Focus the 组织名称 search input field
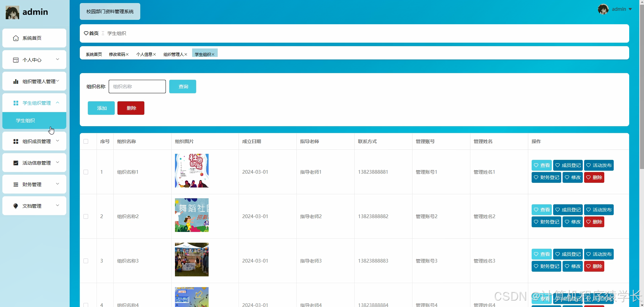The width and height of the screenshot is (644, 307). click(137, 87)
